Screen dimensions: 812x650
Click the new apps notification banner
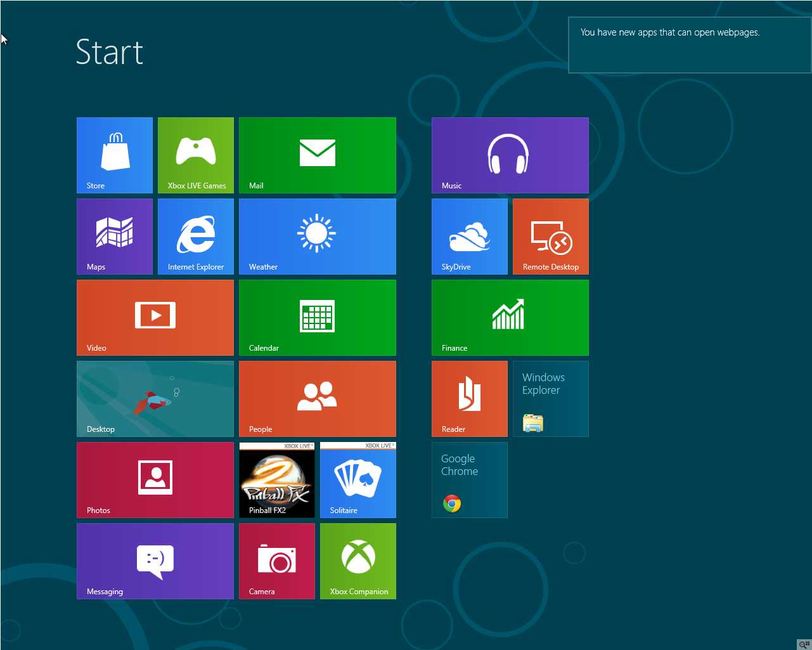click(690, 45)
